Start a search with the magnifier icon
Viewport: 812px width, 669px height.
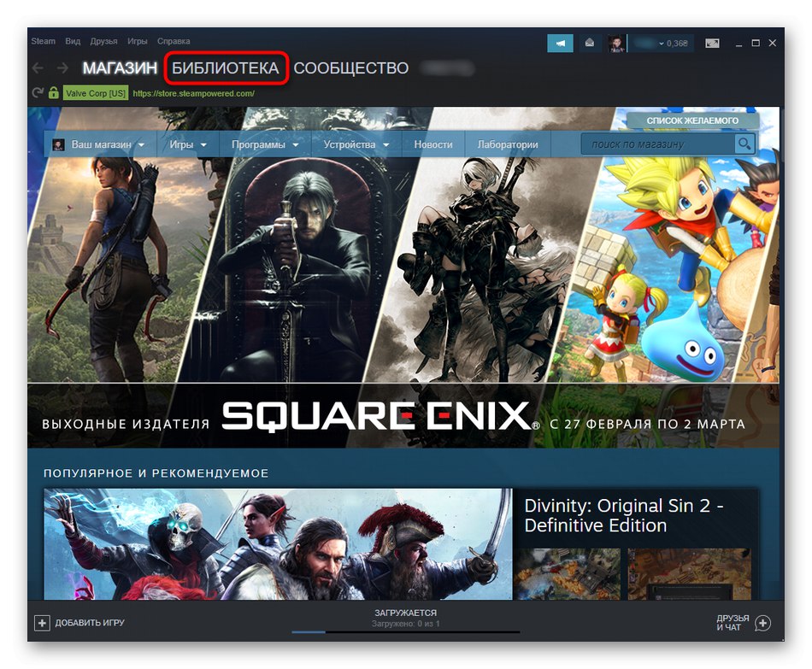tap(744, 144)
